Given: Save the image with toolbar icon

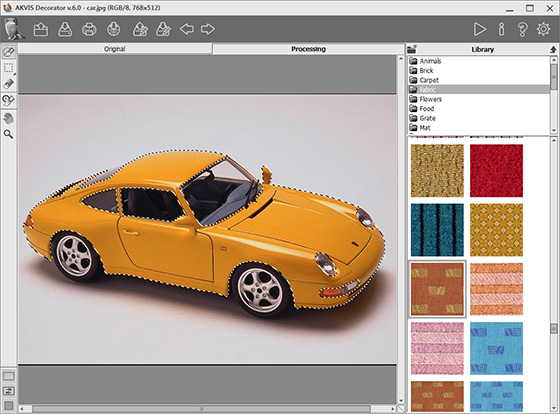Looking at the screenshot, I should click(x=65, y=29).
